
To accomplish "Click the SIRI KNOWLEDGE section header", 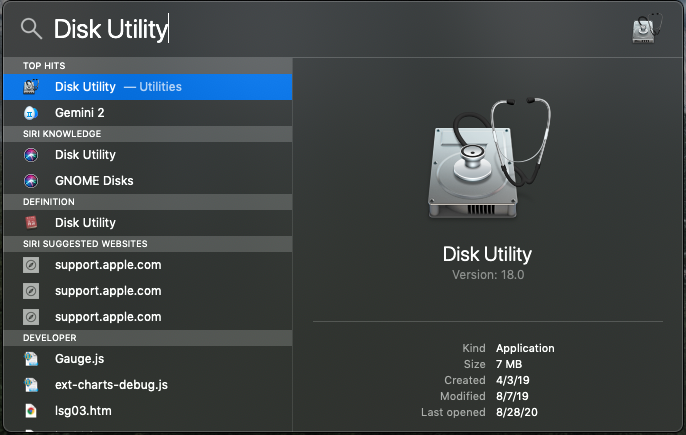I will click(x=148, y=134).
